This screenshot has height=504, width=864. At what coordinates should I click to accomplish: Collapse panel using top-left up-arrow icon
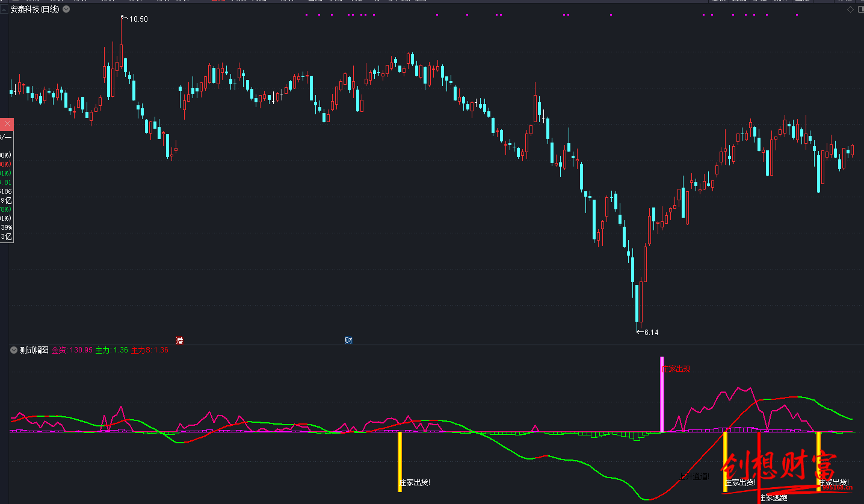[4, 9]
